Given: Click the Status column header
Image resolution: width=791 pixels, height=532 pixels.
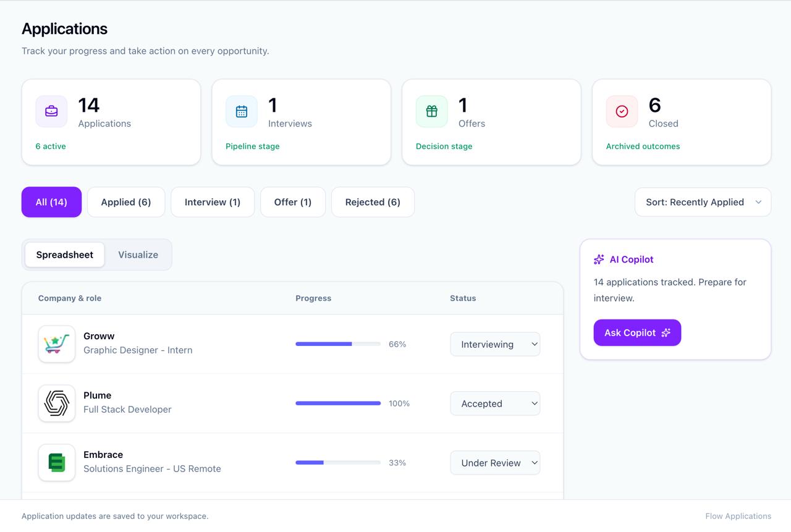Looking at the screenshot, I should click(x=463, y=298).
